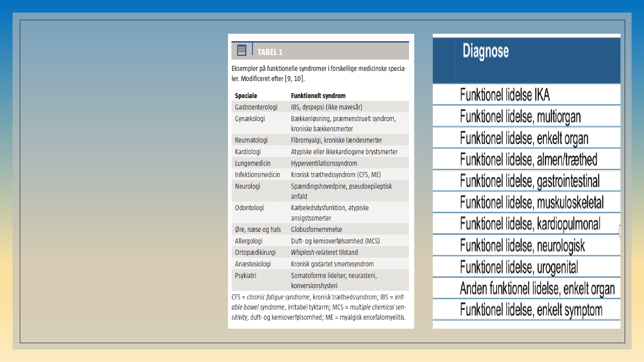Image resolution: width=644 pixels, height=362 pixels.
Task: Select Spændingshovedpine, pseudoepileptisk anfald cell
Action: point(342,191)
